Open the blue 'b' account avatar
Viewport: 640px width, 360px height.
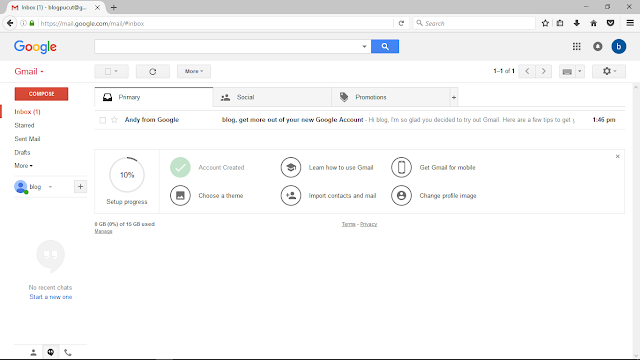[618, 47]
